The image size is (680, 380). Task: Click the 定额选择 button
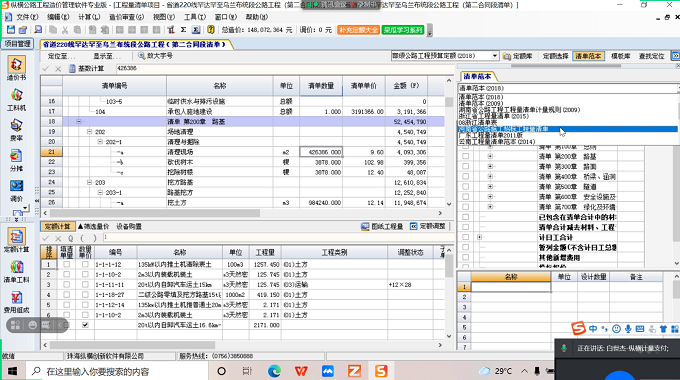[555, 56]
